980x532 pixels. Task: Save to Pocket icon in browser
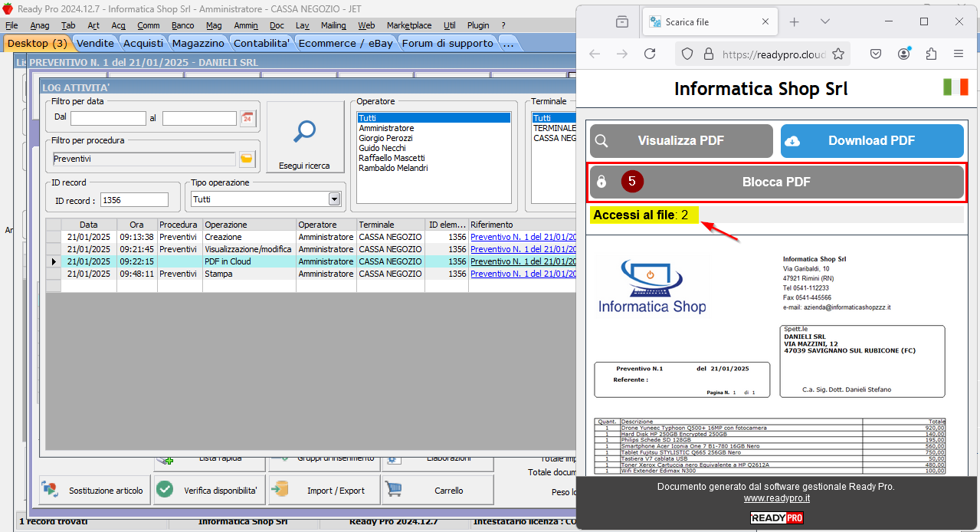click(877, 54)
